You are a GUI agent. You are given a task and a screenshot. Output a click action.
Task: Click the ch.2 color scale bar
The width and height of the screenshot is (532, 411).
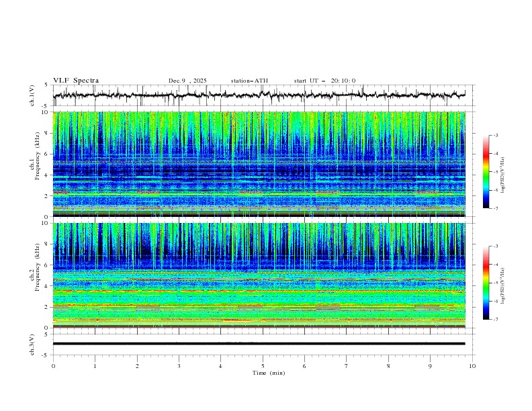click(x=486, y=283)
